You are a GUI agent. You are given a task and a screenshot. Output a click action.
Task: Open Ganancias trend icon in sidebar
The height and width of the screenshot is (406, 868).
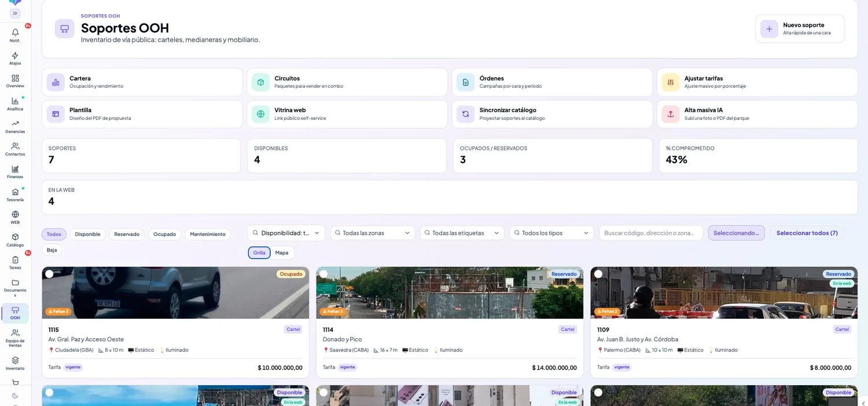(15, 123)
